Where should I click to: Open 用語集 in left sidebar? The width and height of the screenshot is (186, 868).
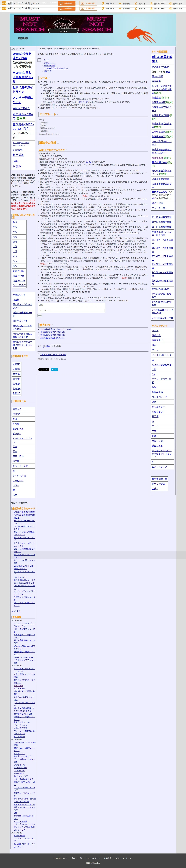click(16, 300)
